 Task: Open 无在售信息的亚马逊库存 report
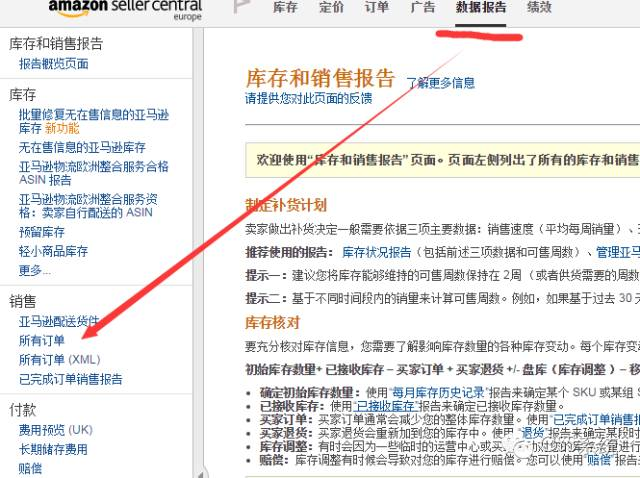[82, 147]
